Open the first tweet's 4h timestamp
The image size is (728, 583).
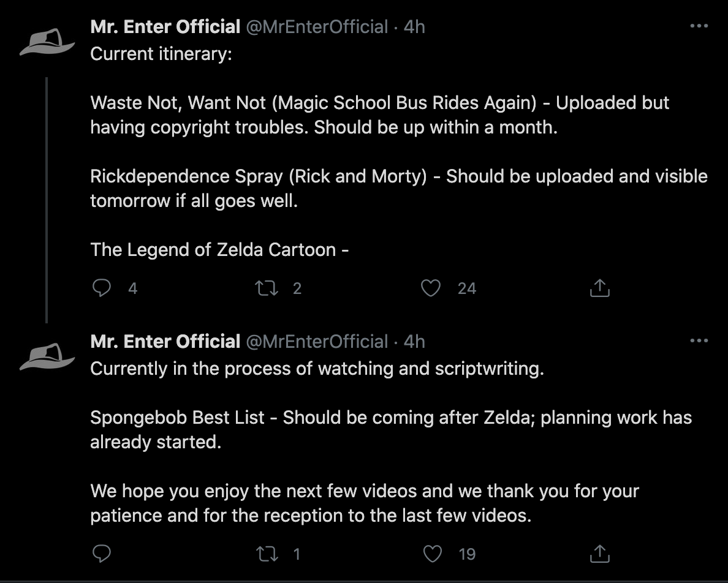tap(414, 27)
